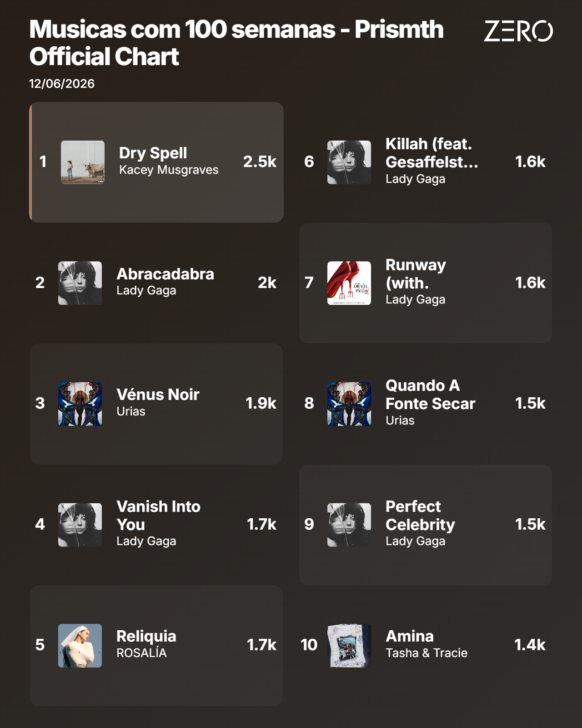The height and width of the screenshot is (728, 582).
Task: Select the 1.4k count for Amina
Action: (x=530, y=645)
